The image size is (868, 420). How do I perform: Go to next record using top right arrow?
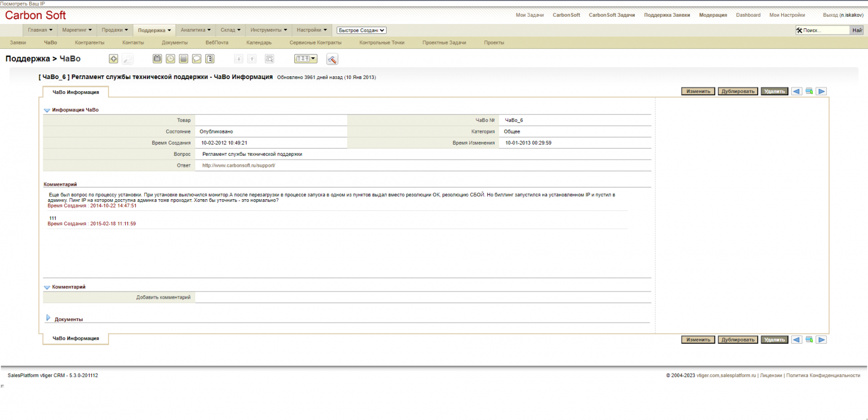821,91
